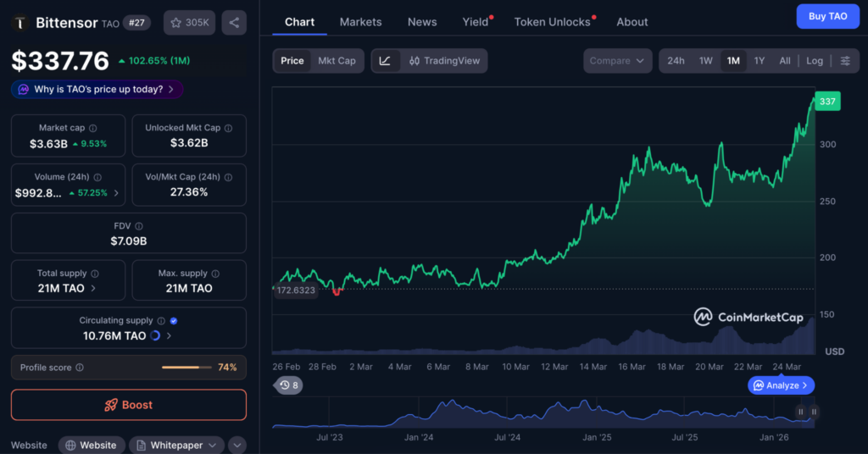Expand more links chevron beside Whitepaper
The height and width of the screenshot is (454, 868).
tap(237, 445)
